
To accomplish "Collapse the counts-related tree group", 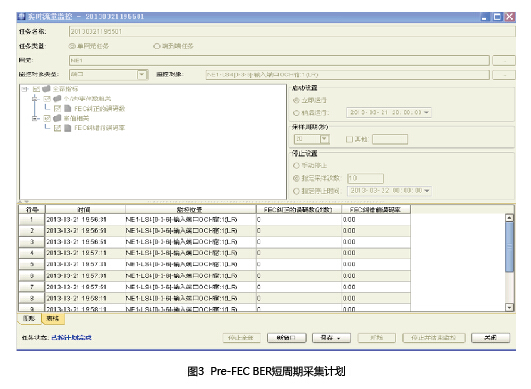I will [35, 99].
